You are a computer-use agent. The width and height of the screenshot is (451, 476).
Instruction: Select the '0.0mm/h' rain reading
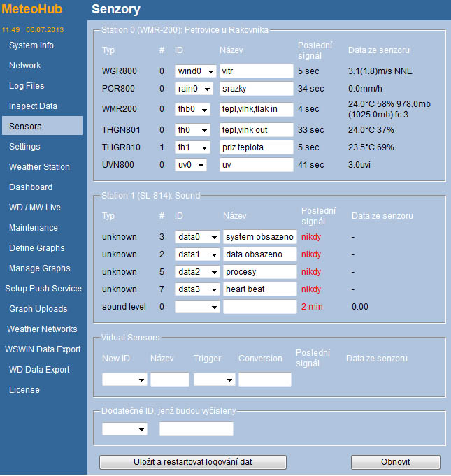(365, 89)
